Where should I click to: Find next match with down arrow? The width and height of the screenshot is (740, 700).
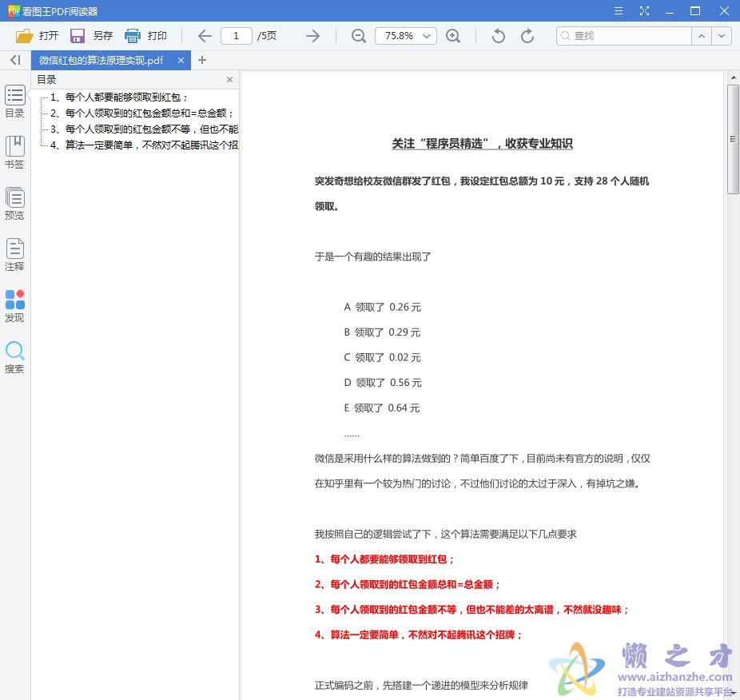pyautogui.click(x=722, y=36)
